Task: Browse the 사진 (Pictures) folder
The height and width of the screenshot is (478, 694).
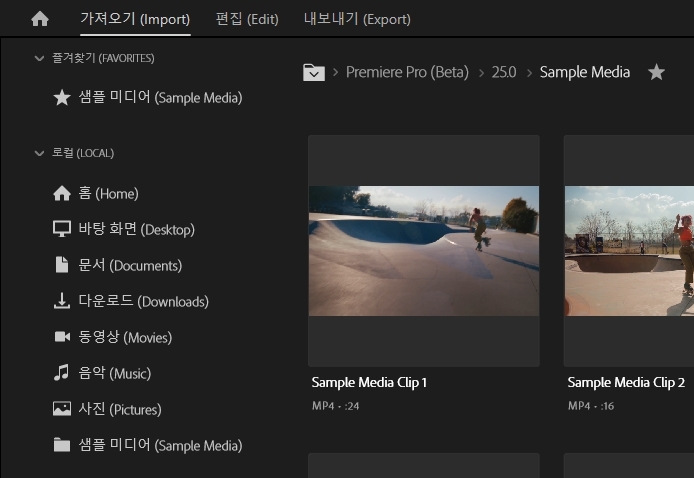Action: [120, 409]
